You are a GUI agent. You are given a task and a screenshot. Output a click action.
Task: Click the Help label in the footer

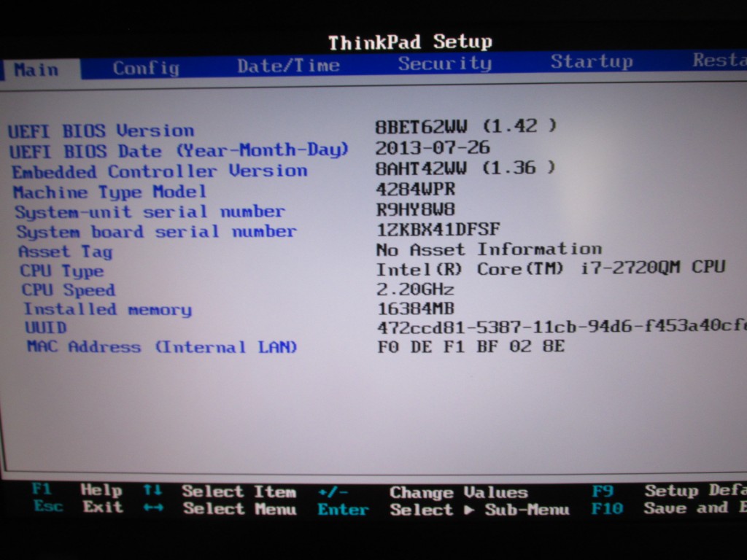pyautogui.click(x=101, y=489)
